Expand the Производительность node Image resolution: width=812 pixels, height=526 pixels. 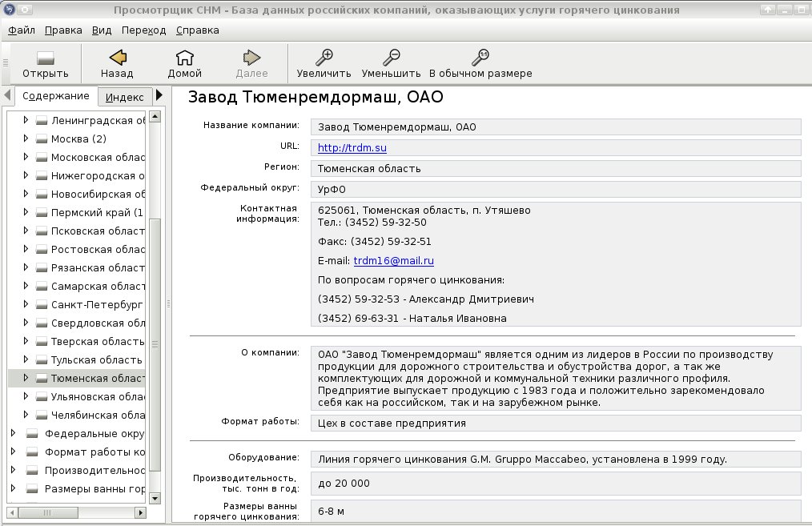coord(13,470)
